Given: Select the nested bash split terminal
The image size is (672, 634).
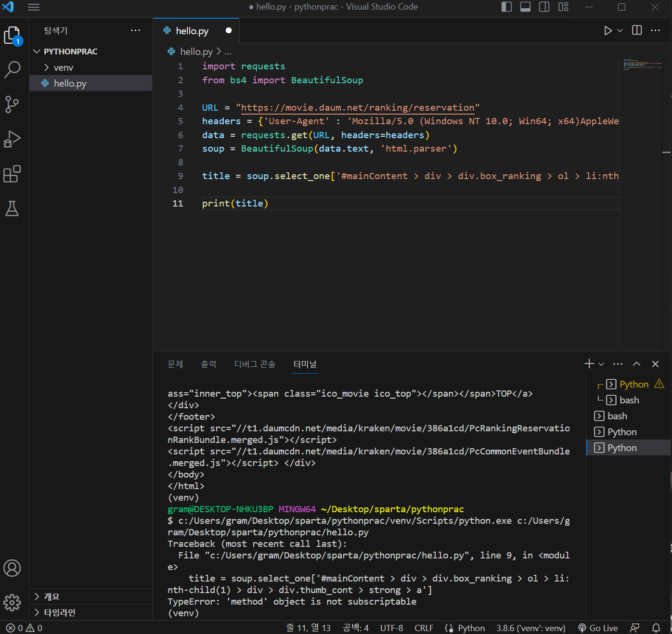Looking at the screenshot, I should pyautogui.click(x=628, y=400).
